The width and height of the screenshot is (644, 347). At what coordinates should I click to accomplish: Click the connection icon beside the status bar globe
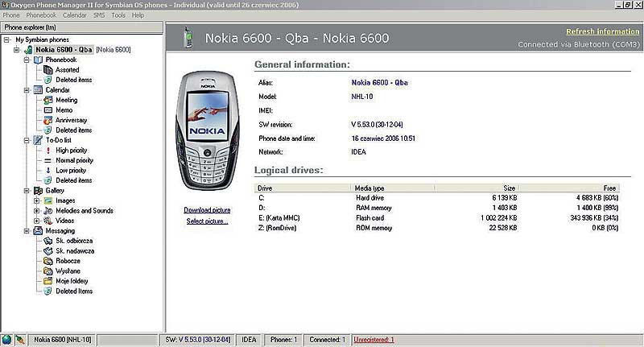click(19, 340)
